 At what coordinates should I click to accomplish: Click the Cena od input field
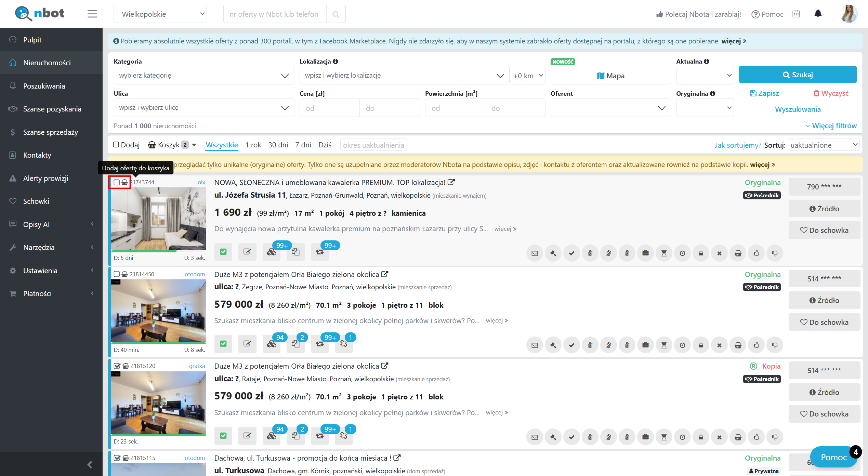pos(329,108)
